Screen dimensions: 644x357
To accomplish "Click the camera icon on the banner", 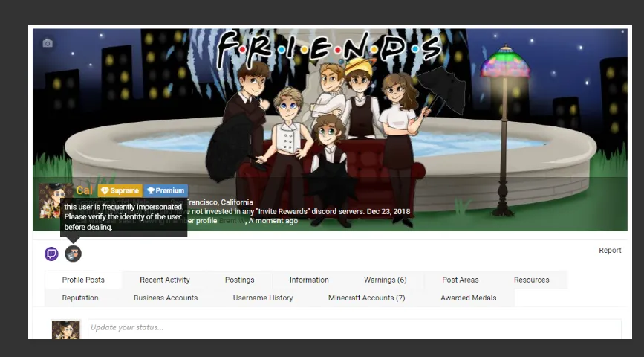I will tap(48, 43).
